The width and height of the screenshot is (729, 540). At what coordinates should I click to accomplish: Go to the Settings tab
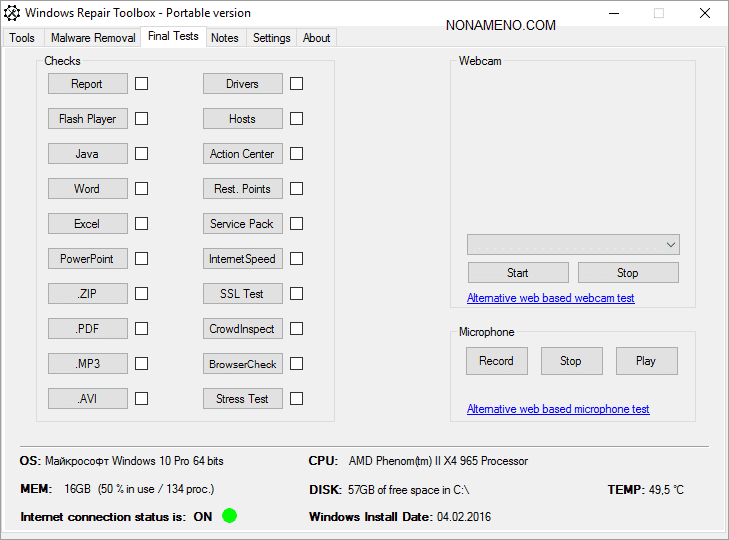(x=271, y=38)
